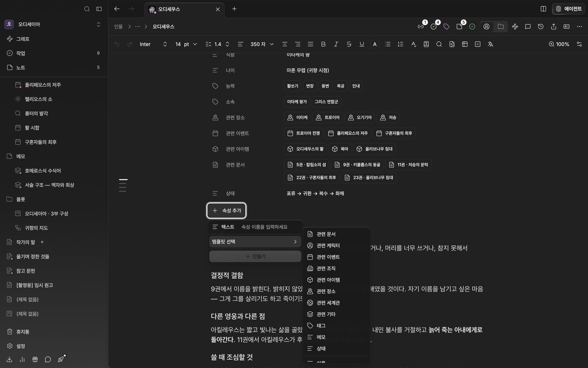Viewport: 588px width, 368px height.
Task: Open the tasks icon with badge 4
Action: [x=434, y=27]
